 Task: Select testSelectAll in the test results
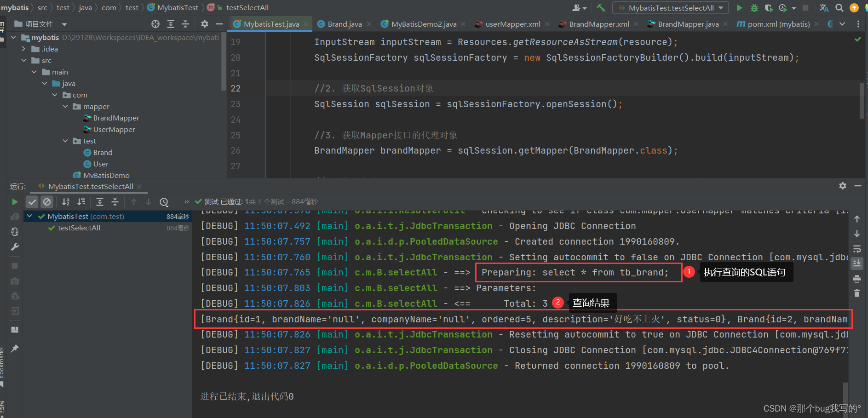[x=79, y=228]
